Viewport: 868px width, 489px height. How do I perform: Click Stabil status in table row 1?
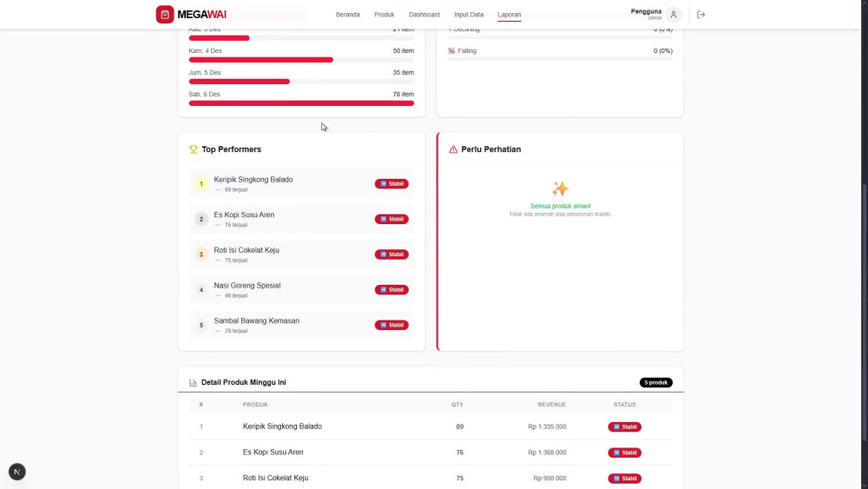pyautogui.click(x=624, y=427)
